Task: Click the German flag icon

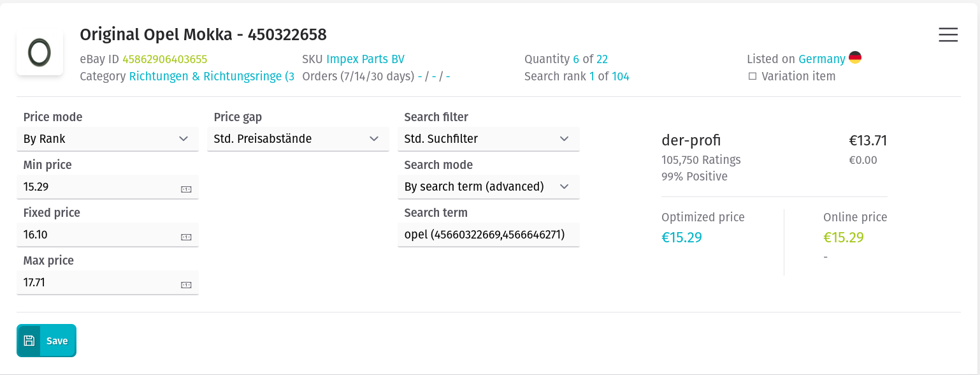Action: [855, 58]
